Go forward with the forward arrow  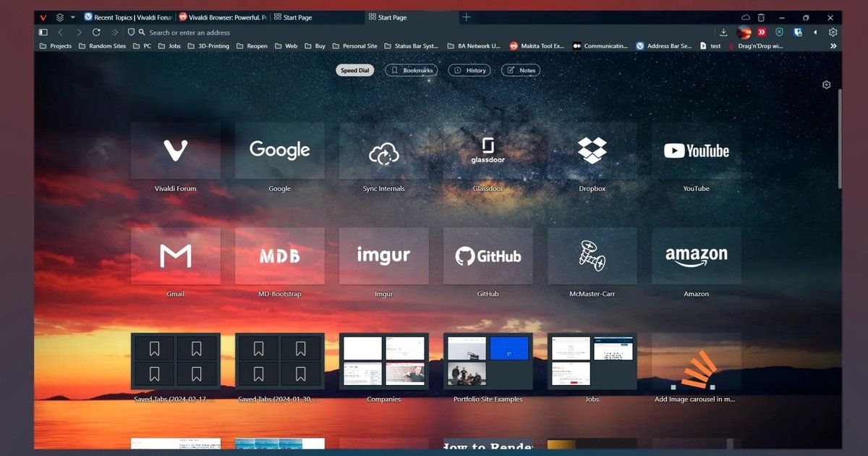pyautogui.click(x=79, y=32)
